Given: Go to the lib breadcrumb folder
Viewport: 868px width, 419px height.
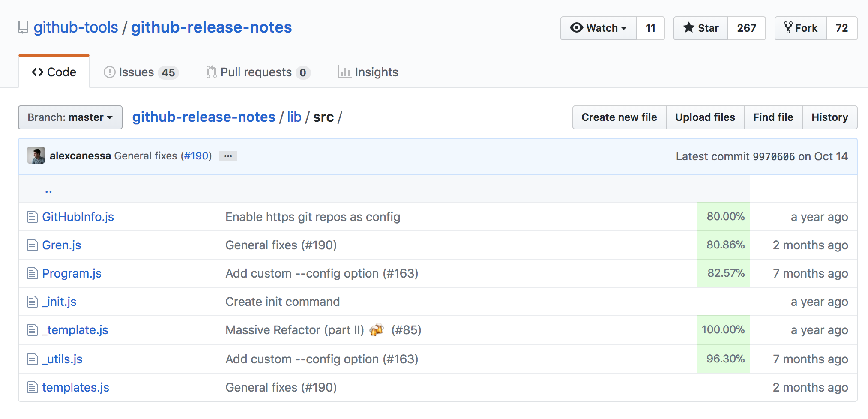Looking at the screenshot, I should click(294, 117).
